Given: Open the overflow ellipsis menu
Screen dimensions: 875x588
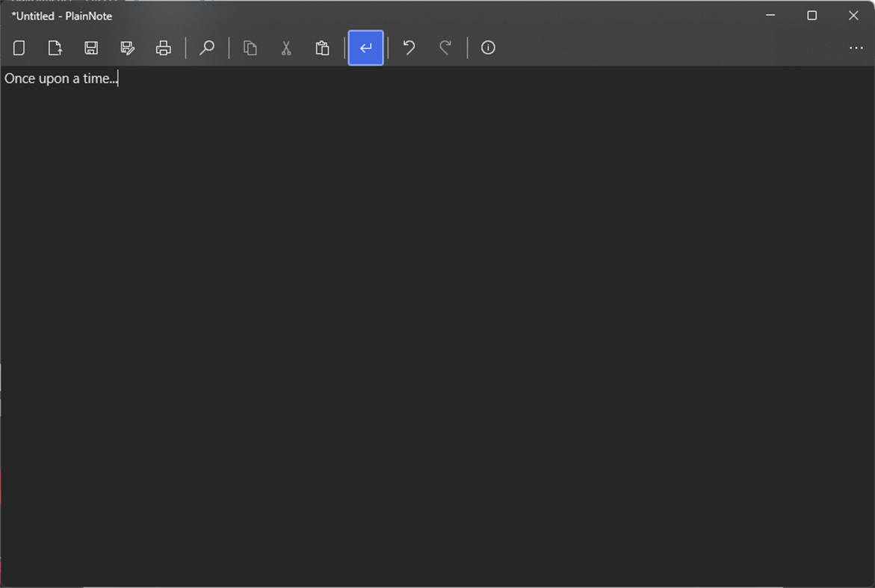Looking at the screenshot, I should pyautogui.click(x=856, y=47).
